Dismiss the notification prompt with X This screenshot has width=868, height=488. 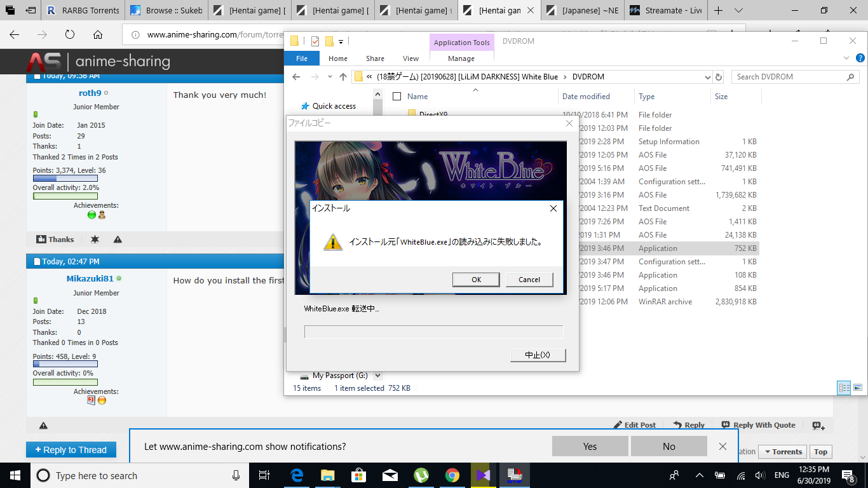tap(722, 446)
